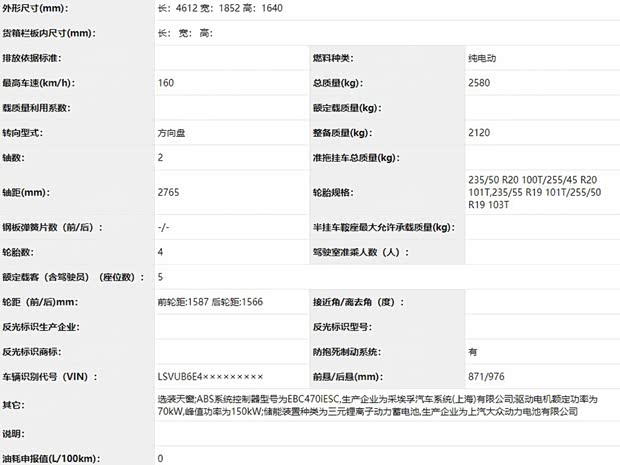Select the fuel consumption value 0

160,458
